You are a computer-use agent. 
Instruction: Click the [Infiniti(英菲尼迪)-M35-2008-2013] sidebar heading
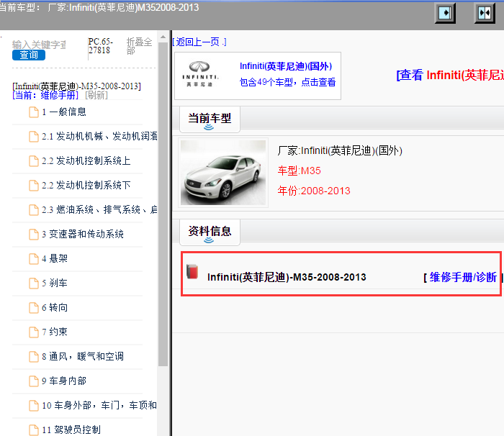tap(76, 86)
